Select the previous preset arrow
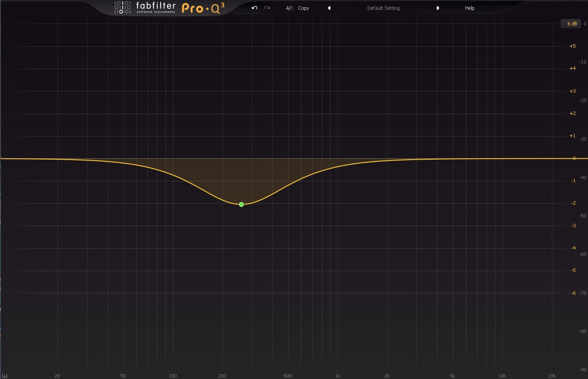 (x=329, y=8)
